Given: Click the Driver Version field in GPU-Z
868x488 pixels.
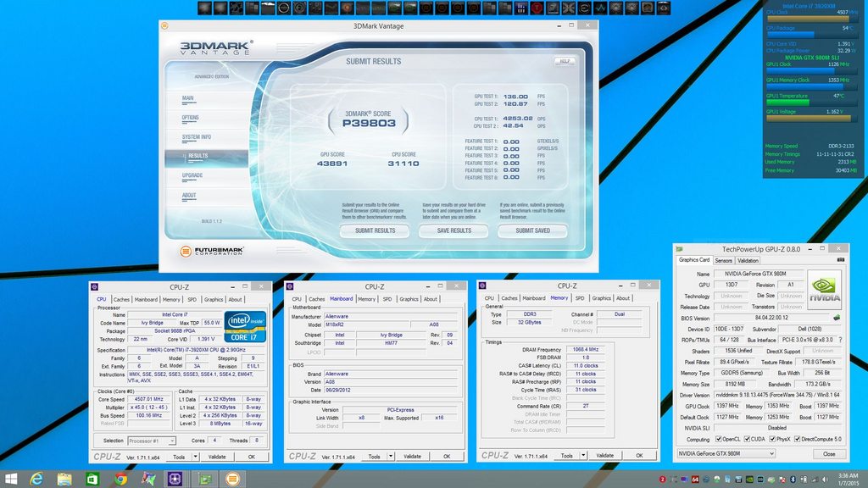Looking at the screenshot, I should [x=778, y=395].
